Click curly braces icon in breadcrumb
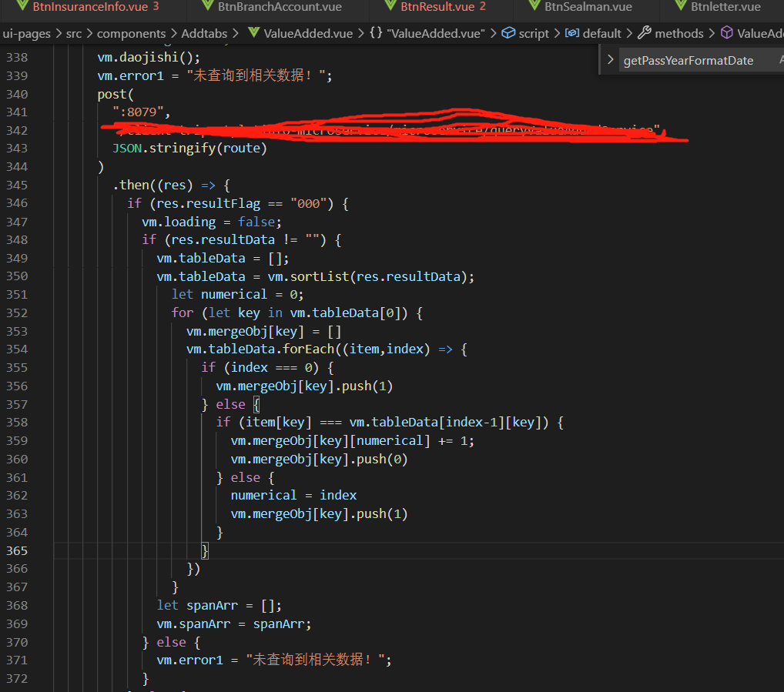The height and width of the screenshot is (692, 784). (x=376, y=33)
